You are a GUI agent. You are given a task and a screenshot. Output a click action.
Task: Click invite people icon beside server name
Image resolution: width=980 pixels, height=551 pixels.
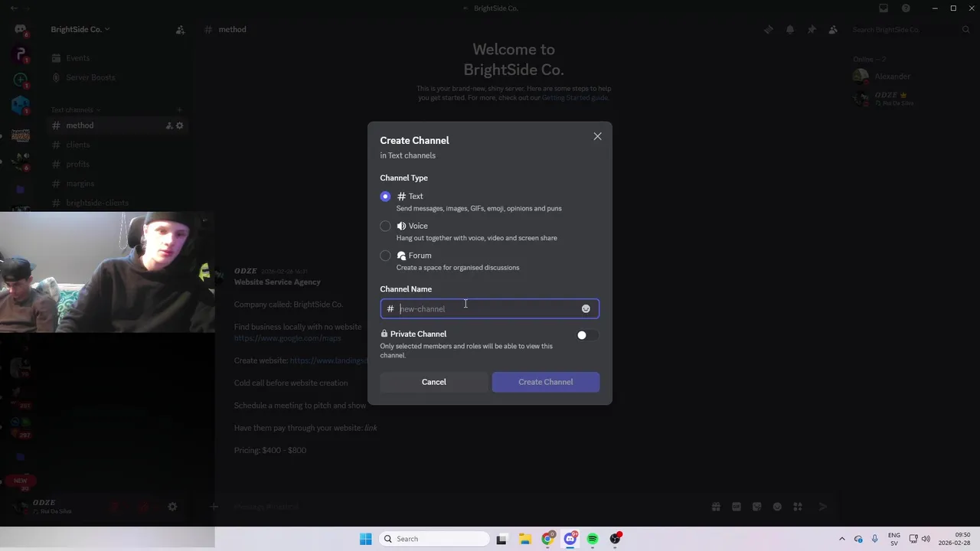tap(180, 30)
